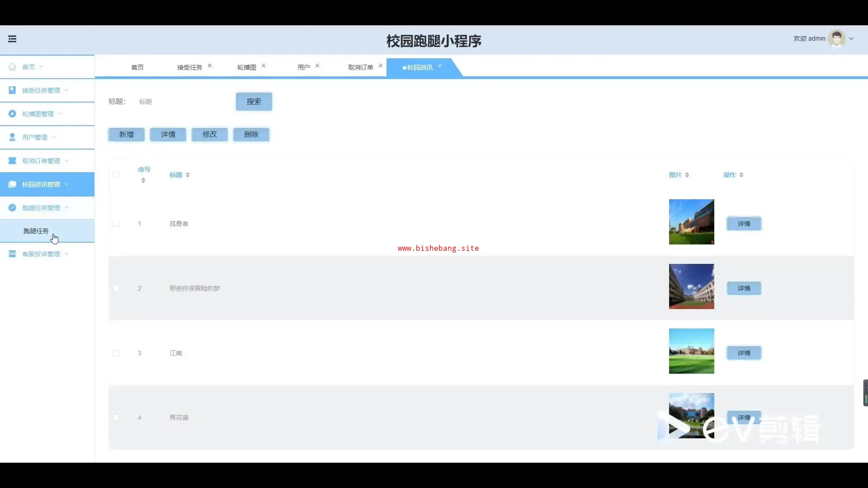Screen dimensions: 868x488
Task: Open the admin account dropdown arrow
Action: pyautogui.click(x=851, y=39)
